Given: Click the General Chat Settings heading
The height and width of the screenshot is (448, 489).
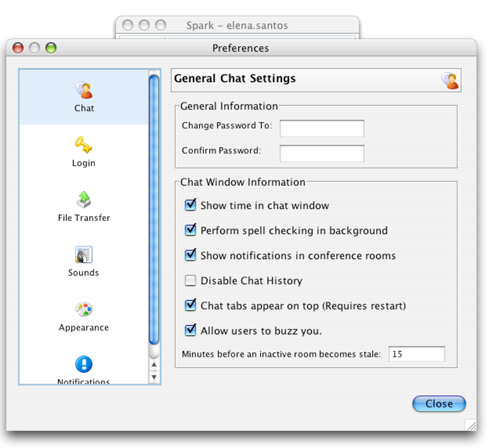Looking at the screenshot, I should pos(235,78).
